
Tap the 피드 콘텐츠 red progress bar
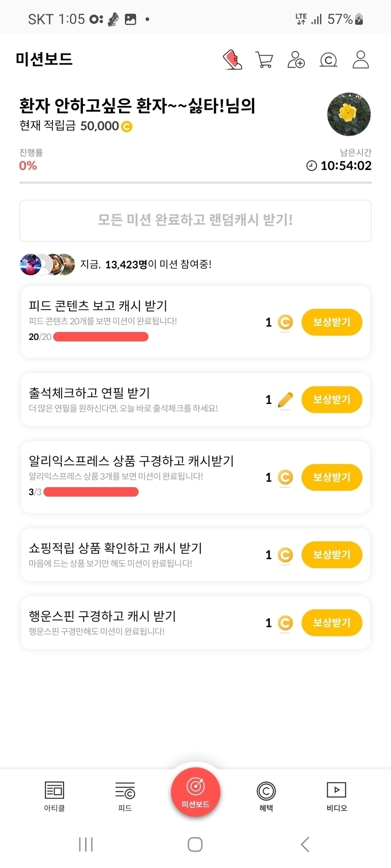pos(101,337)
